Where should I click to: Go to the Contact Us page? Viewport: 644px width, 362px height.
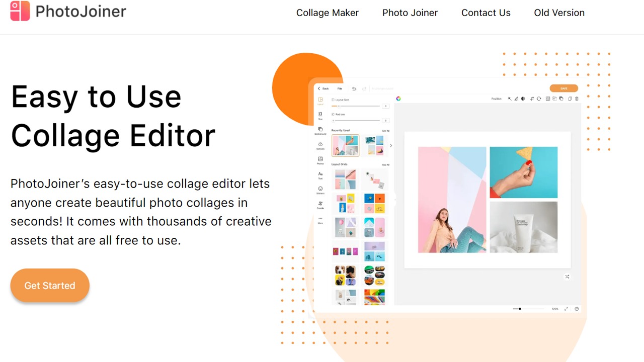tap(486, 13)
